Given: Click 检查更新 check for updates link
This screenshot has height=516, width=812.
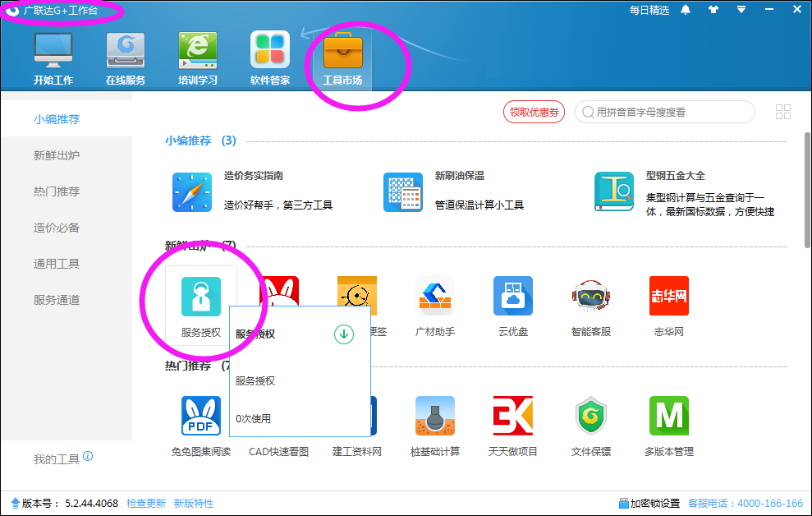Looking at the screenshot, I should (x=146, y=504).
